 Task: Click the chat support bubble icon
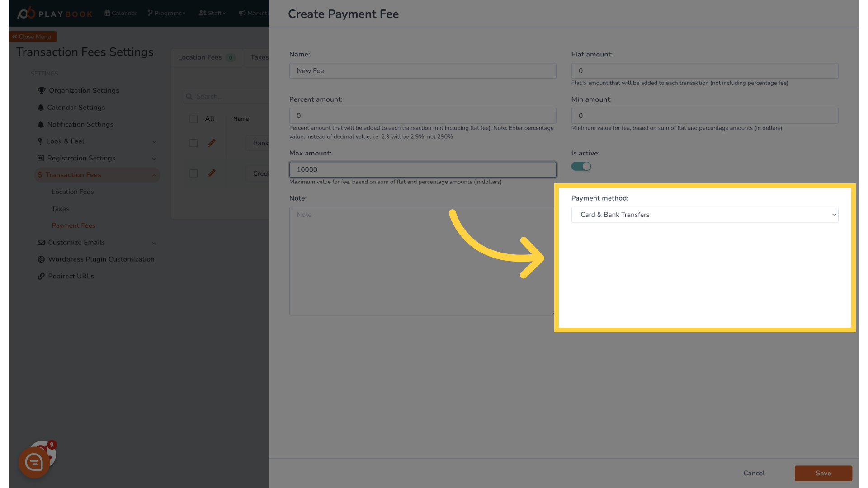(x=34, y=462)
